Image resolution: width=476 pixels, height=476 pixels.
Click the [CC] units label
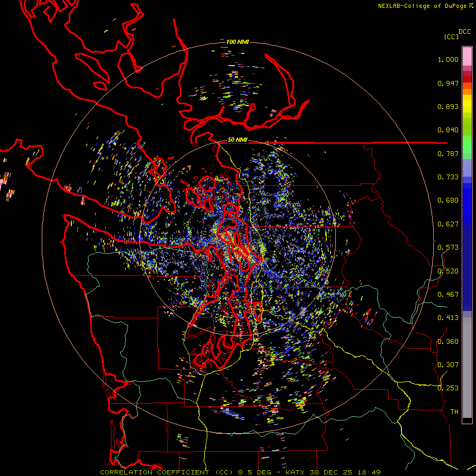tap(452, 36)
